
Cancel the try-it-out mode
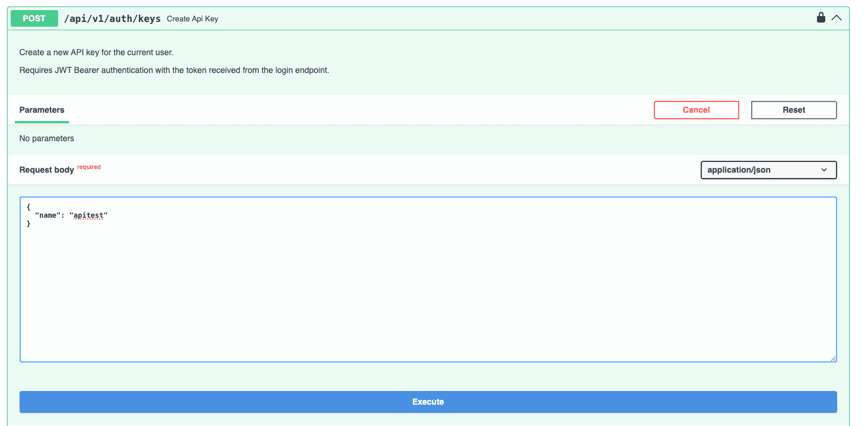pyautogui.click(x=696, y=110)
